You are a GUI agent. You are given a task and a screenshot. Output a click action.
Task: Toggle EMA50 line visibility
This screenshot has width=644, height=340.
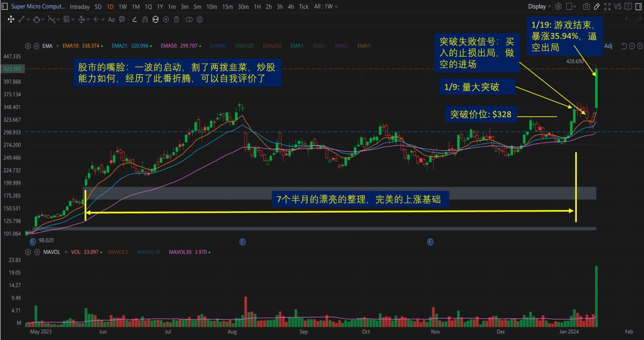(x=181, y=46)
